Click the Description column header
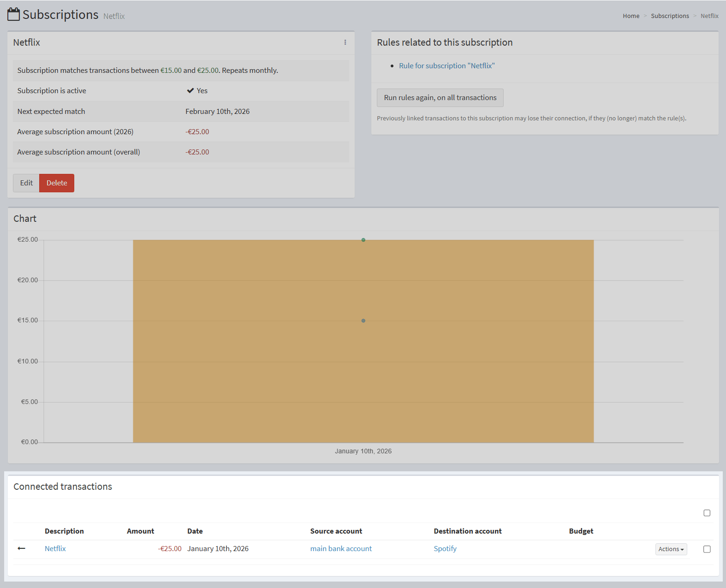 coord(64,531)
